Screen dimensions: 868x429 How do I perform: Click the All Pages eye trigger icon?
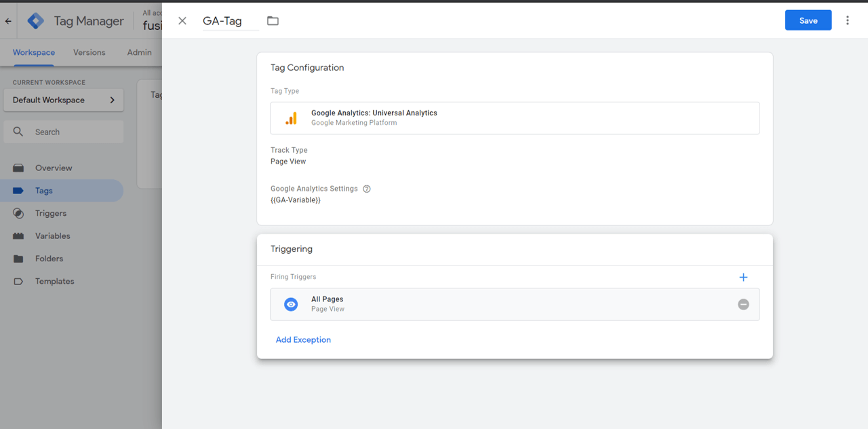[291, 304]
